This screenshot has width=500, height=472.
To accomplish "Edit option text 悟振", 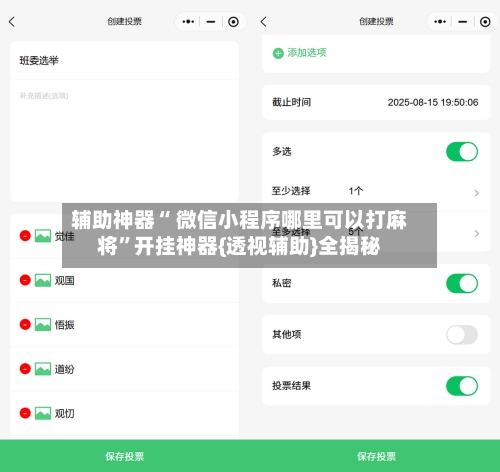I will click(65, 325).
